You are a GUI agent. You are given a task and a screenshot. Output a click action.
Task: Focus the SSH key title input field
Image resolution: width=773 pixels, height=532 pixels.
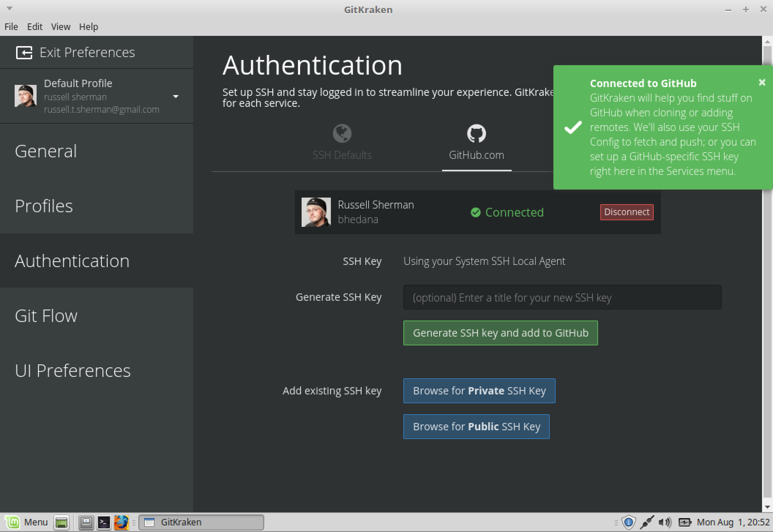click(x=562, y=297)
